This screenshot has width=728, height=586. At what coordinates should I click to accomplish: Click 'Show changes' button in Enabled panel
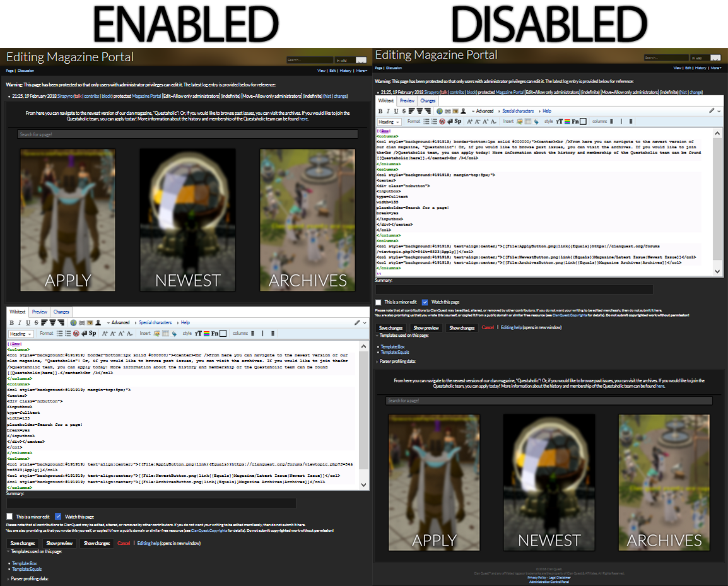tap(97, 543)
